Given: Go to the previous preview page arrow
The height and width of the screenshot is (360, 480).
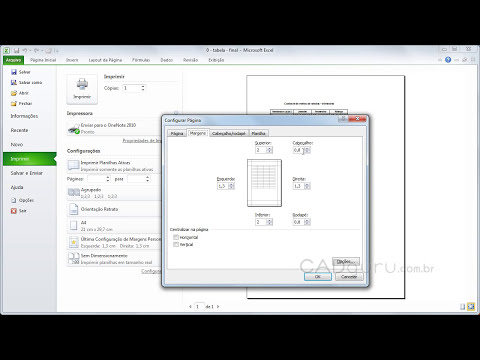Looking at the screenshot, I should (190, 307).
